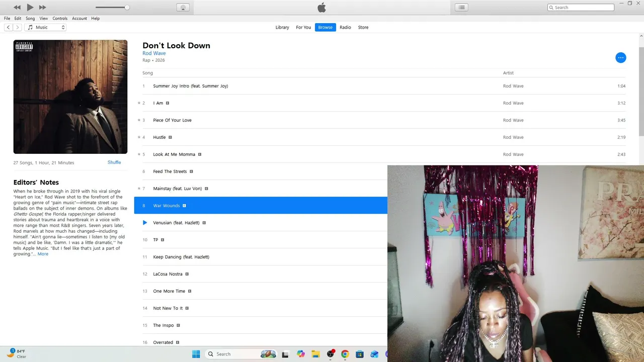Open the Rod Wave artist link under the album title
The height and width of the screenshot is (362, 644).
[154, 53]
